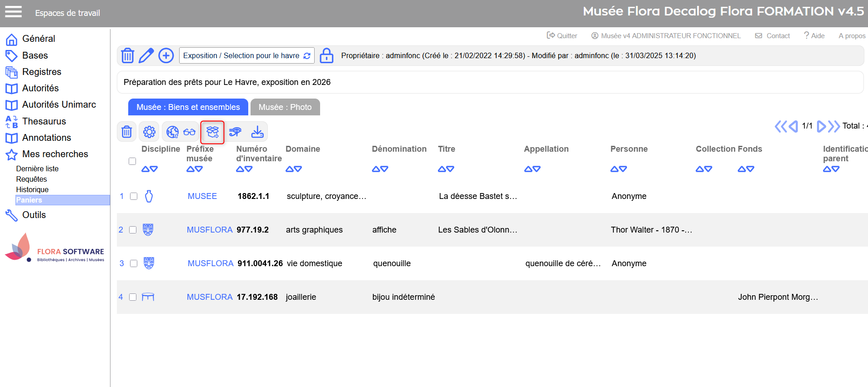Screen dimensions: 868x387
Task: Toggle the select-all checkbox in table header
Action: coord(132,161)
